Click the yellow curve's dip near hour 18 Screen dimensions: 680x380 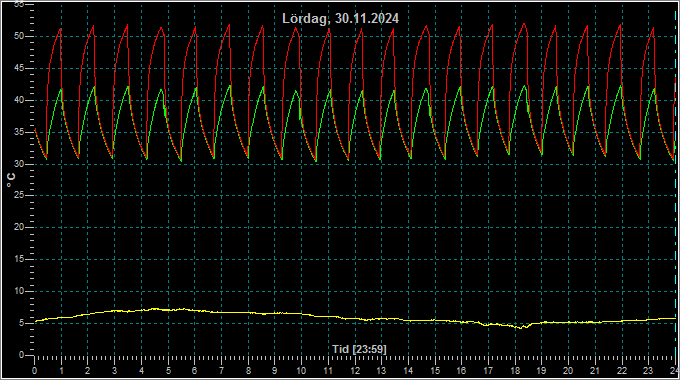coord(522,327)
